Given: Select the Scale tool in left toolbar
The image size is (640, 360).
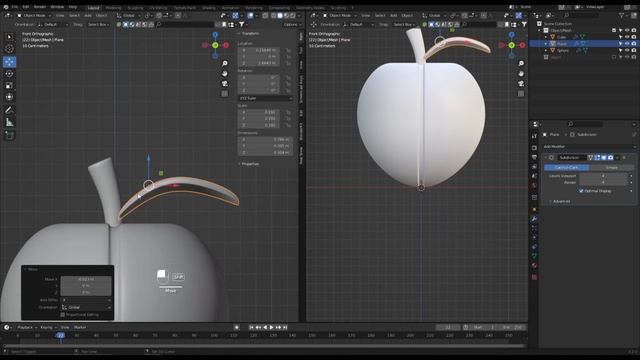Looking at the screenshot, I should [x=9, y=86].
